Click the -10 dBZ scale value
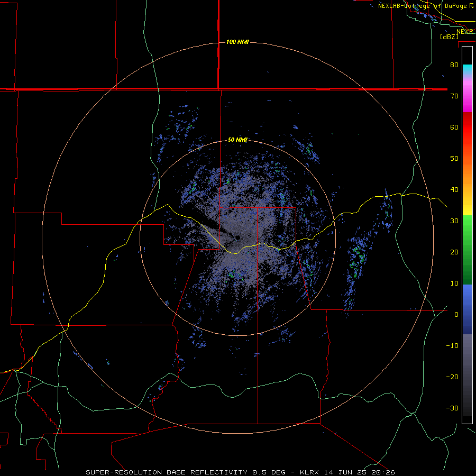Image resolution: width=476 pixels, height=476 pixels. point(452,346)
